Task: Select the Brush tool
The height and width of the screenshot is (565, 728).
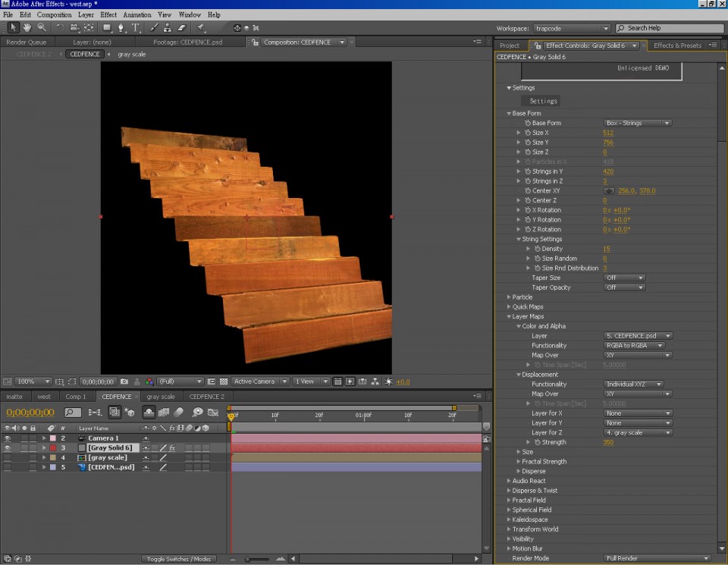Action: [x=155, y=28]
